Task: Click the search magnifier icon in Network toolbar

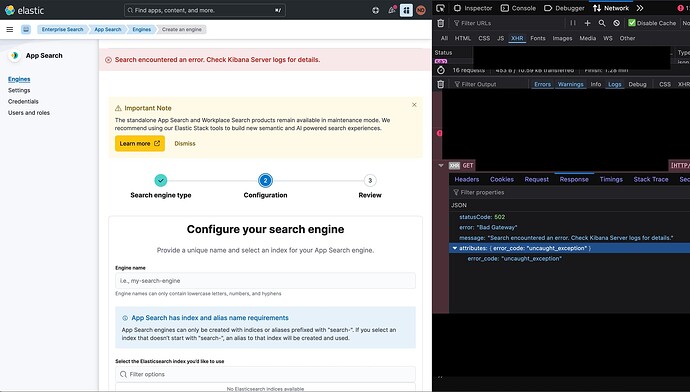Action: point(602,23)
